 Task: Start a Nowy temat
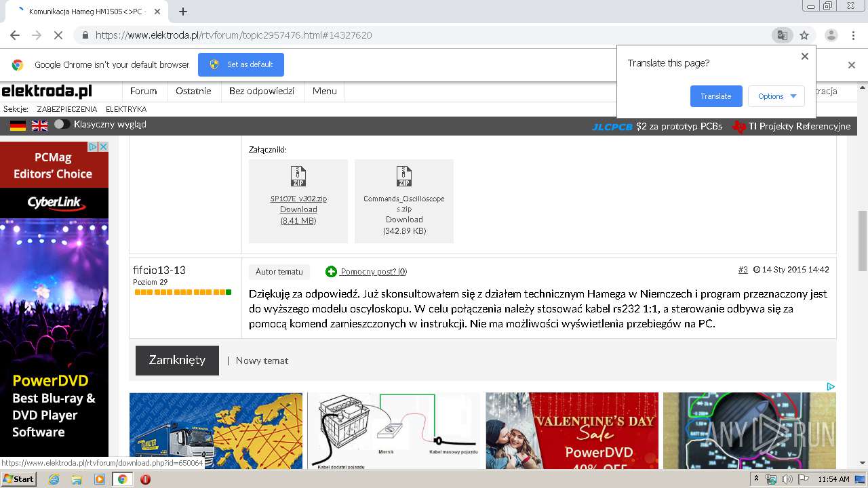(262, 361)
